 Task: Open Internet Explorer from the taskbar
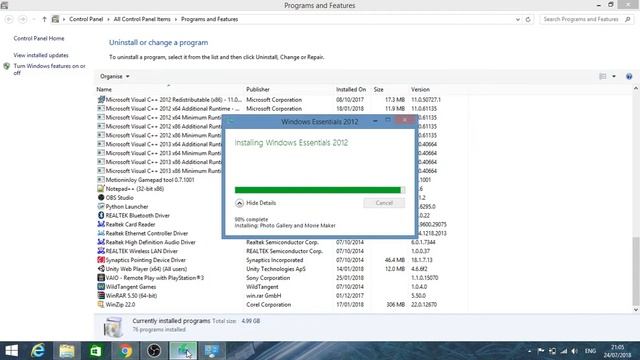[x=38, y=351]
